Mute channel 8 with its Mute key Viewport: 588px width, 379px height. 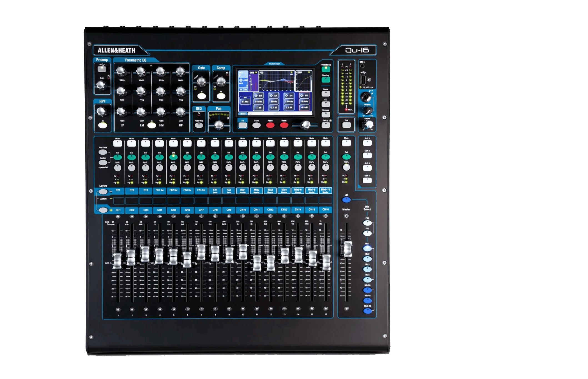[215, 143]
